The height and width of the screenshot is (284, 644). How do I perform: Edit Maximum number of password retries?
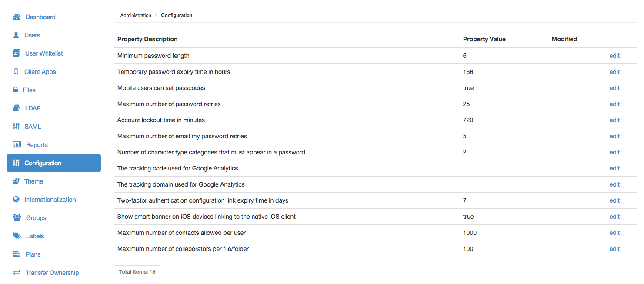coord(614,104)
